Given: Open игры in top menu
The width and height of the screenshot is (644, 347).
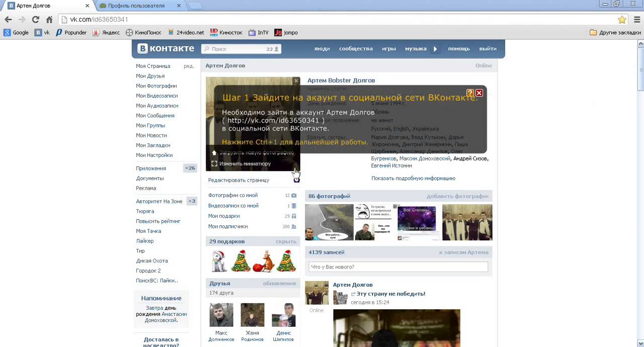Looking at the screenshot, I should point(389,49).
